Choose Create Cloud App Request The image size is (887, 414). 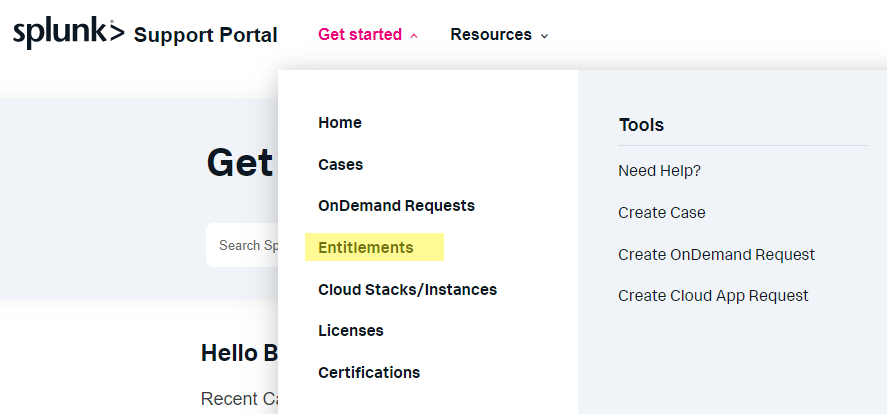click(713, 296)
